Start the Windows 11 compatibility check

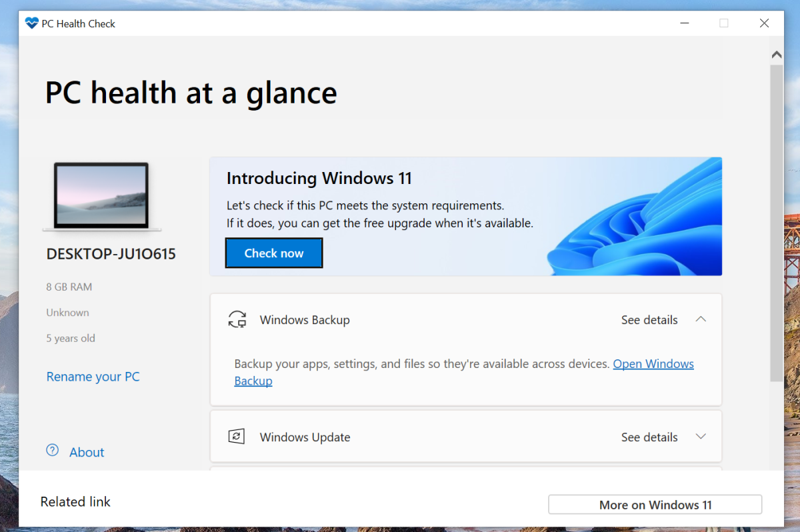pyautogui.click(x=274, y=253)
